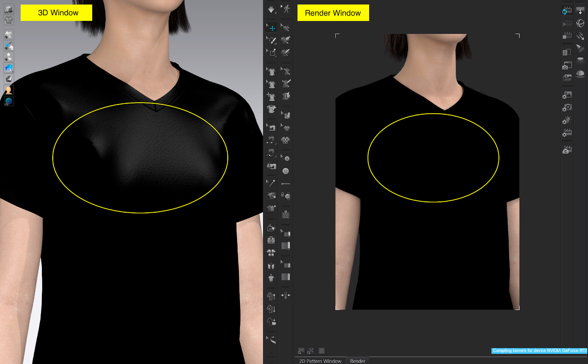Image resolution: width=588 pixels, height=364 pixels.
Task: Click the Compiling kernels status bar
Action: pyautogui.click(x=539, y=351)
